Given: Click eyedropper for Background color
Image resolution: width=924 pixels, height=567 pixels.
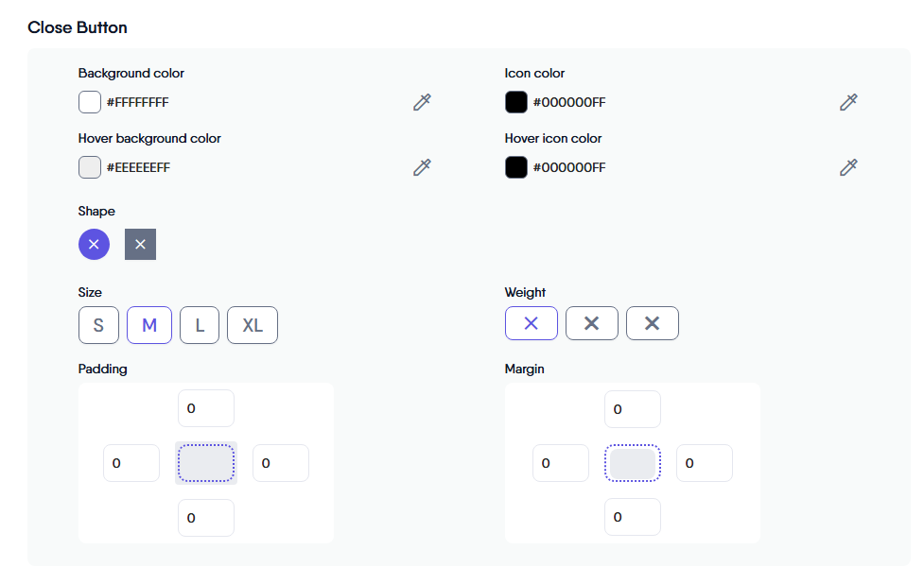Looking at the screenshot, I should (x=422, y=102).
